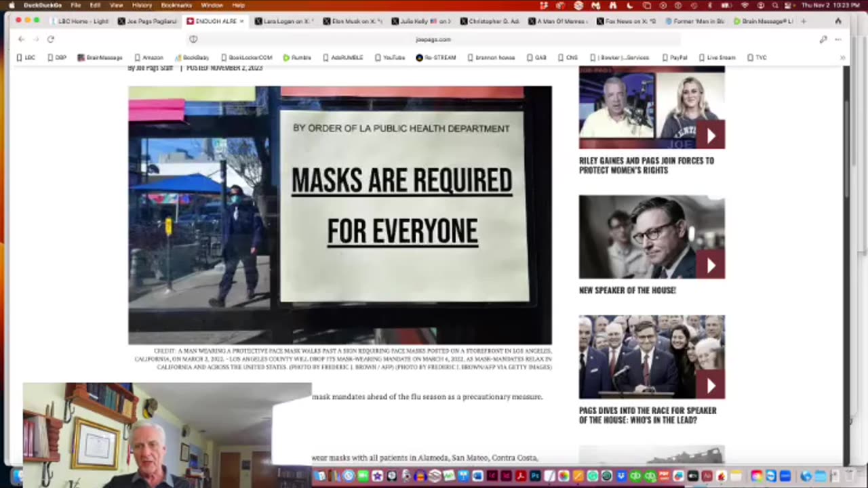This screenshot has width=868, height=488.
Task: Open the View menu
Action: (117, 5)
